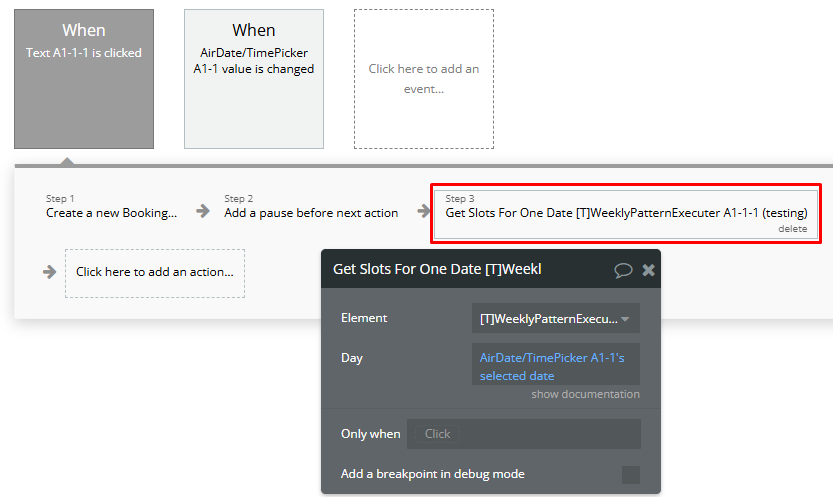Select the AirDate/TimePicker value is changed event
This screenshot has height=497, width=833.
[253, 79]
